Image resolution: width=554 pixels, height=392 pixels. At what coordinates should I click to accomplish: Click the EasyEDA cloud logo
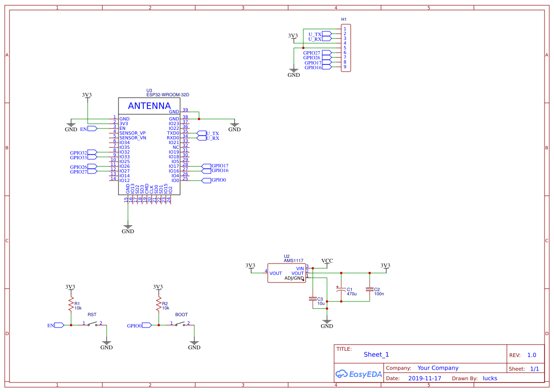[359, 374]
